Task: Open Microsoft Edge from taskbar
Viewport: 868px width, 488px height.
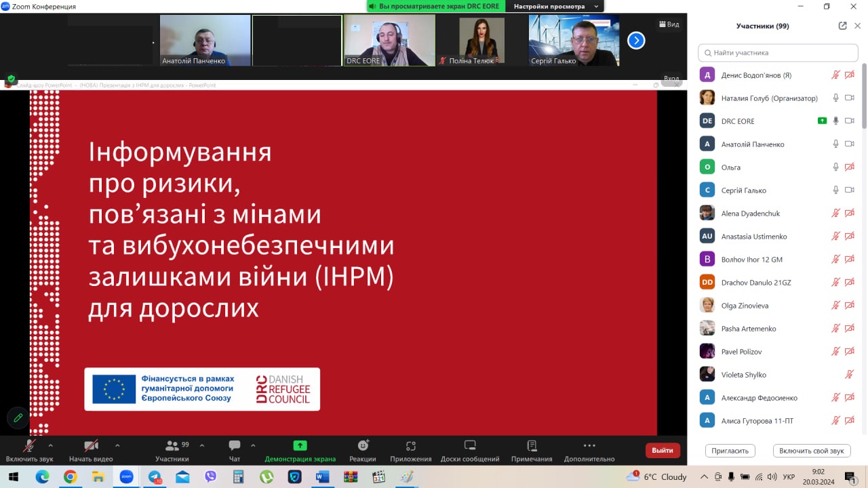Action: click(x=42, y=476)
